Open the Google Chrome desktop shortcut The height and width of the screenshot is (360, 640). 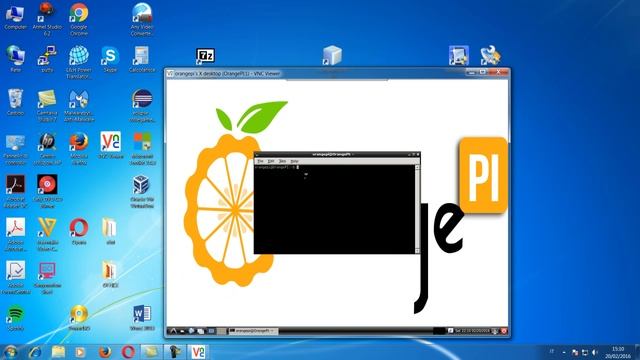tap(79, 18)
